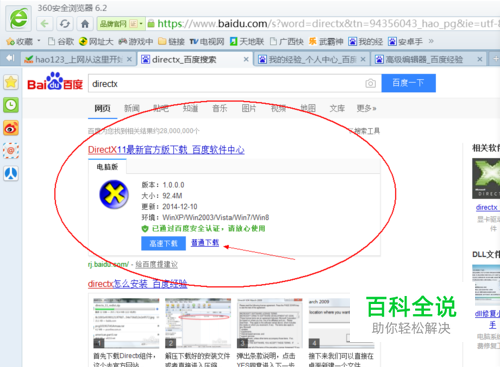Click the green DirectX related software thumbnail
Screen dimensions: 500x367
coord(486,178)
